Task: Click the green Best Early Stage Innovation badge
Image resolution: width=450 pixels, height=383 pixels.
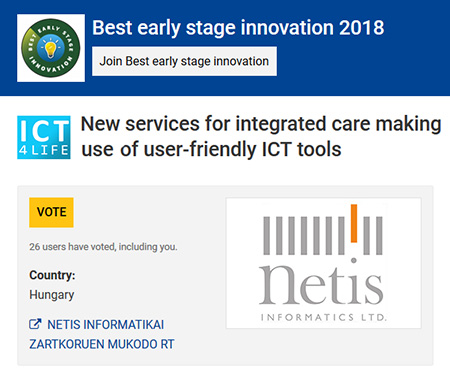Action: pyautogui.click(x=51, y=48)
